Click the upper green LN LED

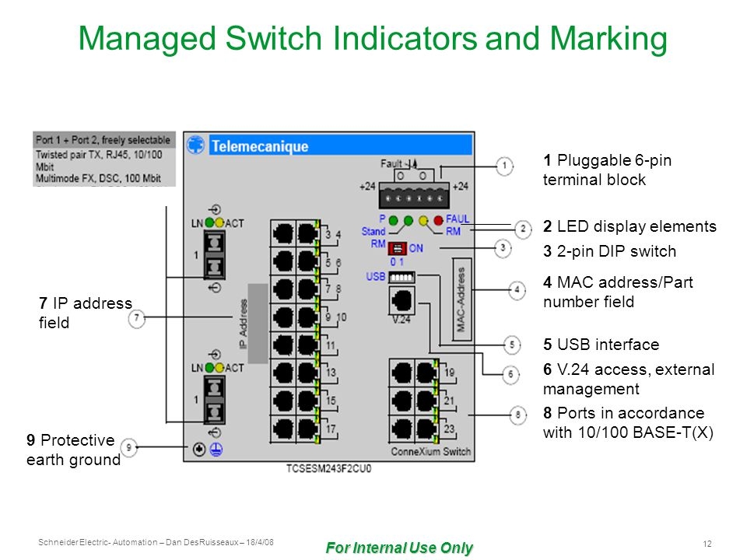pos(209,223)
